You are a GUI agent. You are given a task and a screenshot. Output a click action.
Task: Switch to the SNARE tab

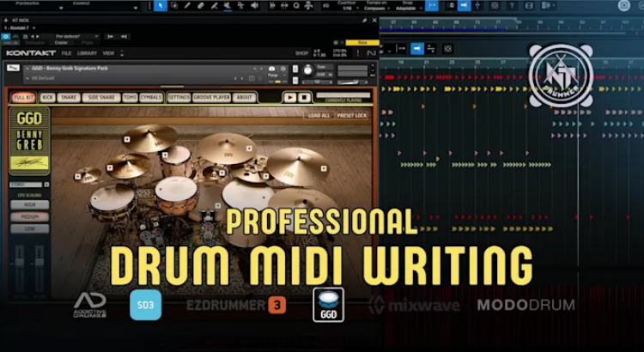(69, 98)
